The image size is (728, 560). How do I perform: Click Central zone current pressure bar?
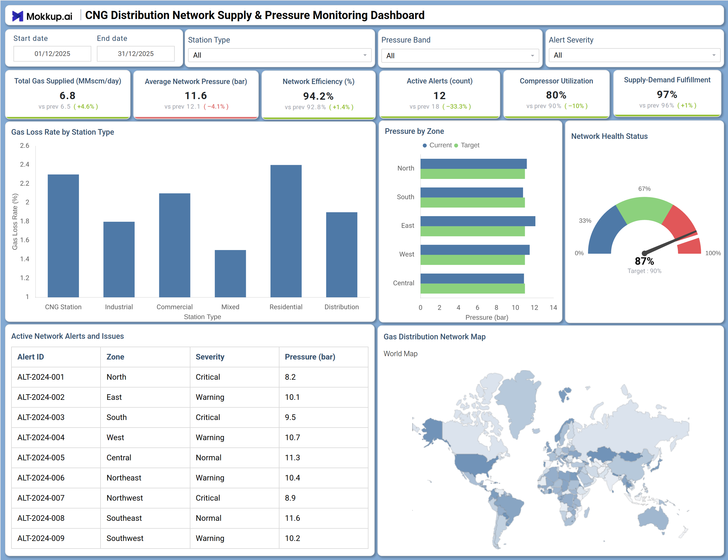pyautogui.click(x=472, y=278)
